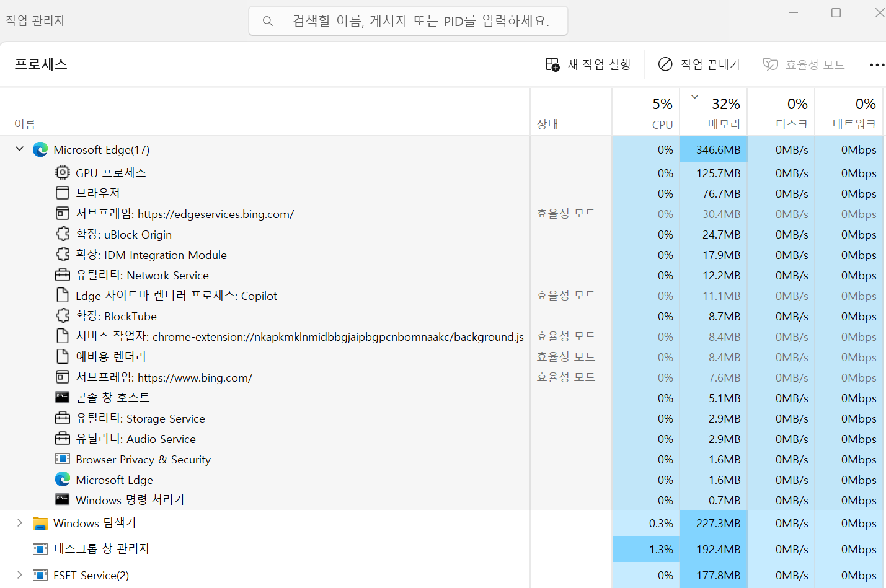The image size is (886, 588).
Task: Click the IDM Integration Module puzzle icon
Action: tap(63, 254)
